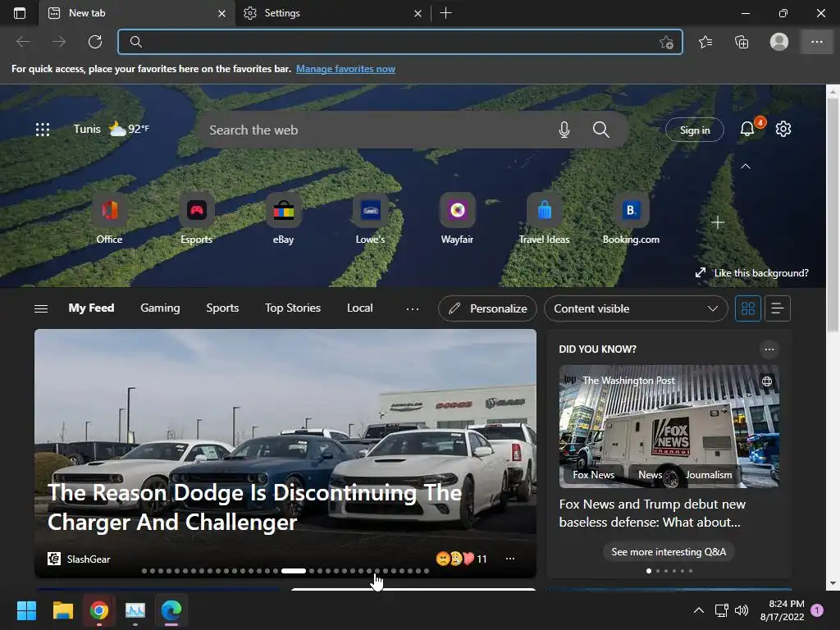The height and width of the screenshot is (630, 840).
Task: Open the notifications bell
Action: click(x=746, y=129)
